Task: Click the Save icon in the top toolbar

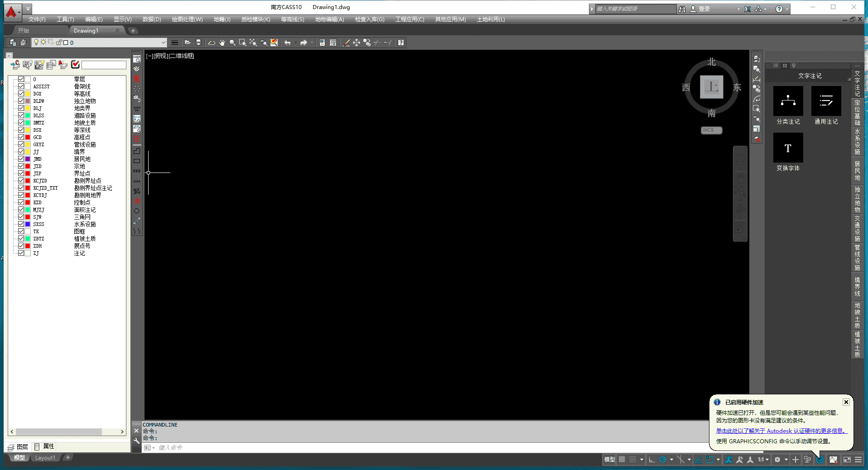Action: pos(198,43)
